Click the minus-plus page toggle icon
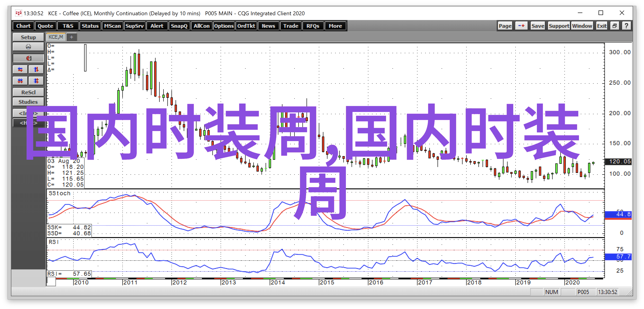This screenshot has width=644, height=309. pyautogui.click(x=521, y=26)
